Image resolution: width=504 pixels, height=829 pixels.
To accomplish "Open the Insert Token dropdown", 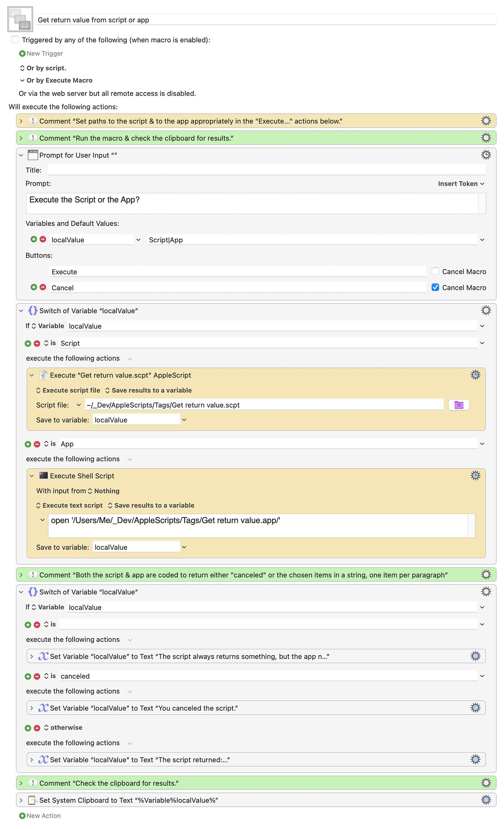I will click(461, 184).
